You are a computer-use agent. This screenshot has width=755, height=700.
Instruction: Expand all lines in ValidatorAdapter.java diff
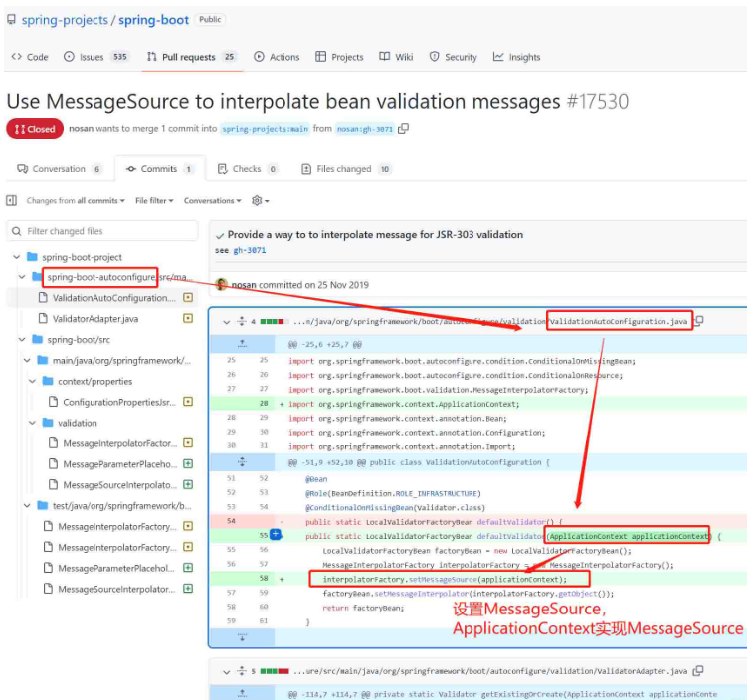[242, 671]
